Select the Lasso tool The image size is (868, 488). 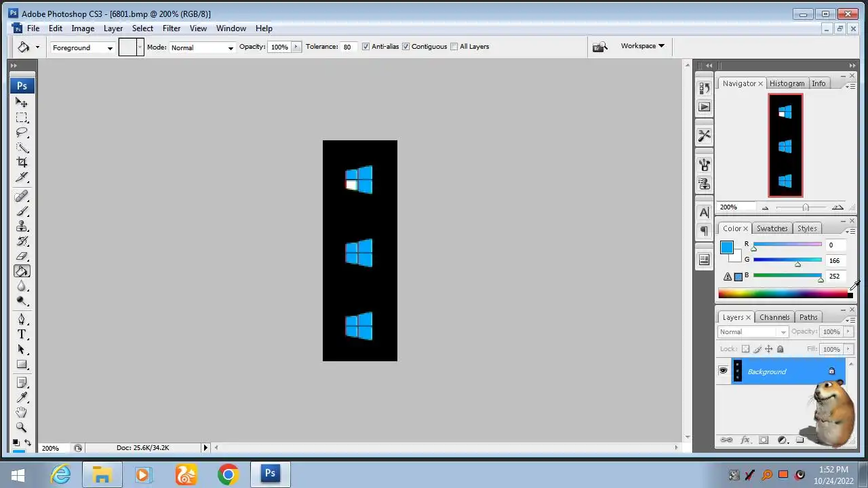[x=22, y=133]
